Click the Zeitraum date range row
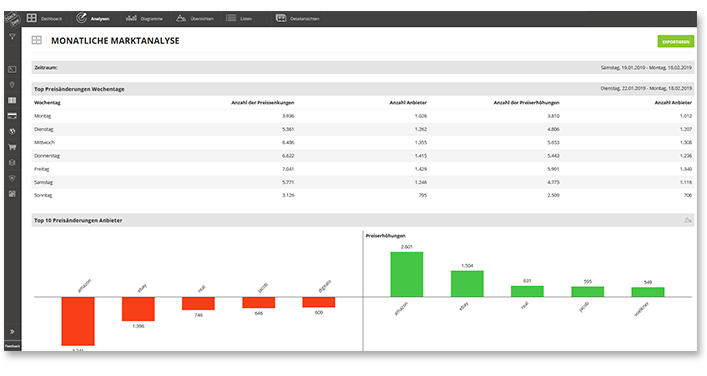Screen dimensions: 707x376 point(363,68)
